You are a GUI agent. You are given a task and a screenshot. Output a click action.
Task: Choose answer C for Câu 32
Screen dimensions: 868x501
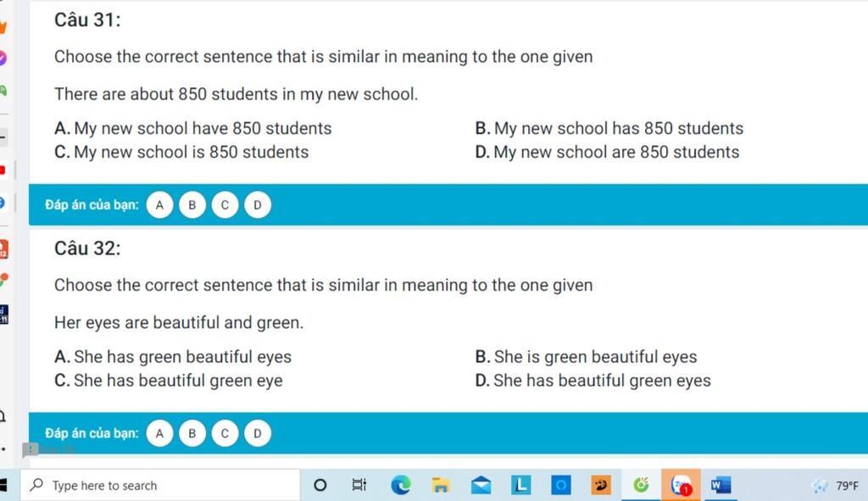pyautogui.click(x=225, y=433)
